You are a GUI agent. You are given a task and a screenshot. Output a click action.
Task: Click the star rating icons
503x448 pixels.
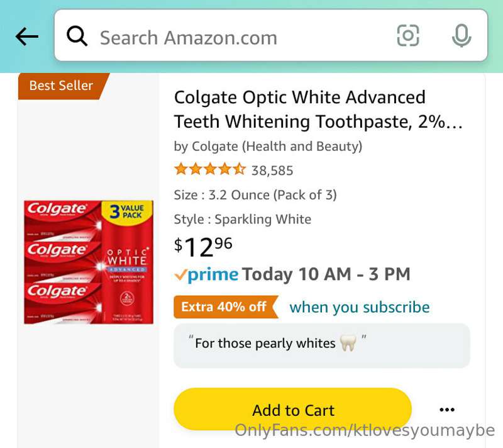[x=210, y=169]
